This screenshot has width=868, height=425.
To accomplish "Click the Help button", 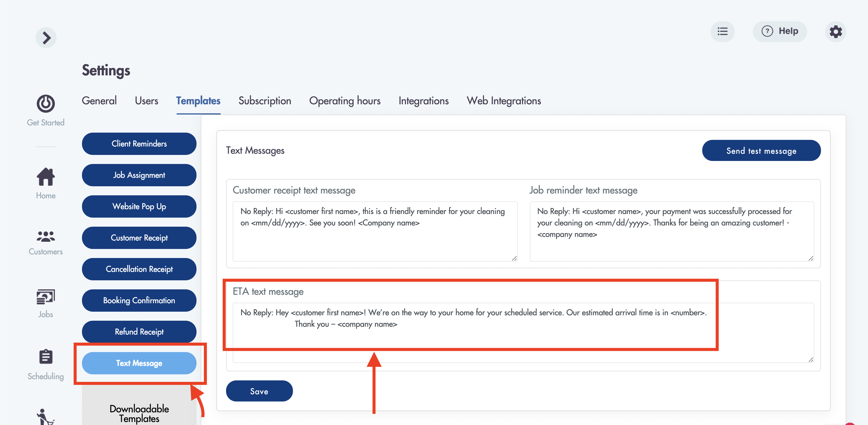I will pyautogui.click(x=780, y=31).
